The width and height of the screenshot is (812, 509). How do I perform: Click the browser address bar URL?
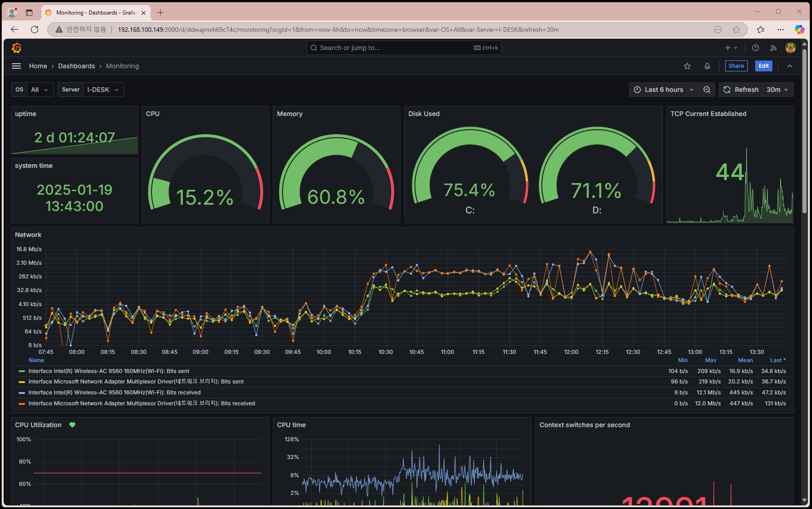pos(338,30)
